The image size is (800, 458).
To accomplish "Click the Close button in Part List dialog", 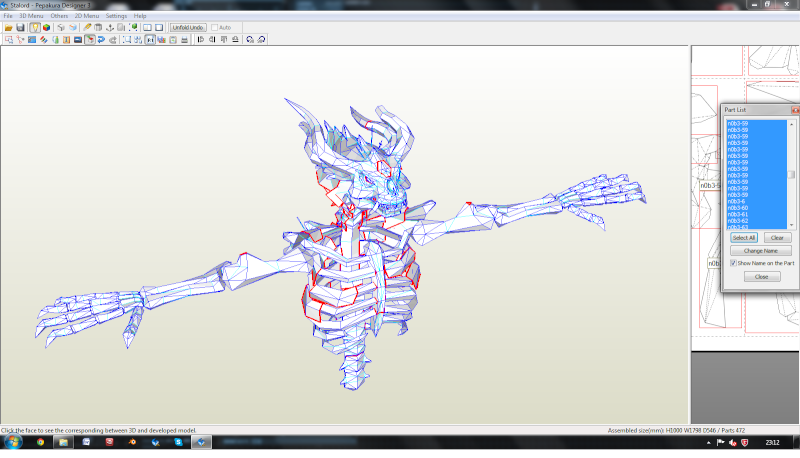I will click(x=762, y=277).
